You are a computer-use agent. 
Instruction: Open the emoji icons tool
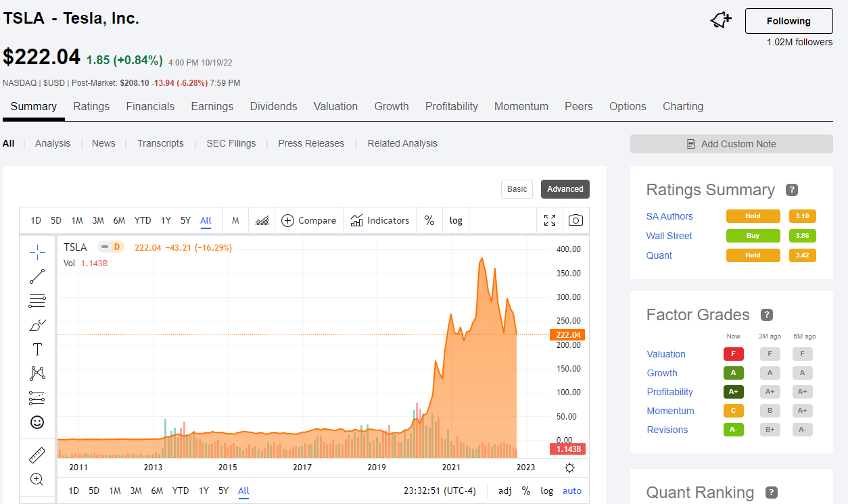(x=37, y=422)
